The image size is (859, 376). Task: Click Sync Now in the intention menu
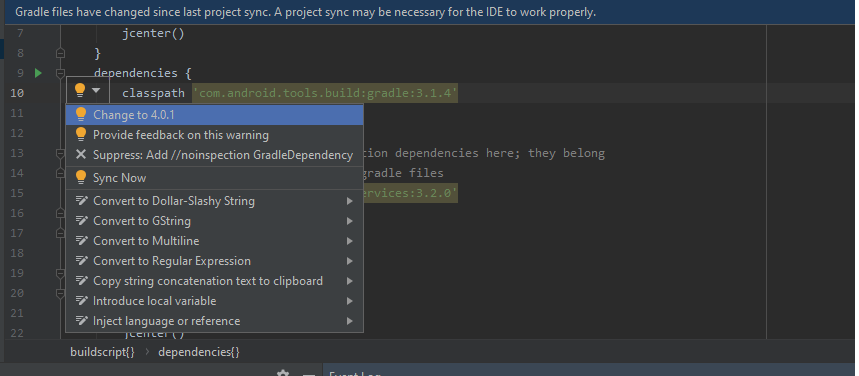click(x=214, y=178)
